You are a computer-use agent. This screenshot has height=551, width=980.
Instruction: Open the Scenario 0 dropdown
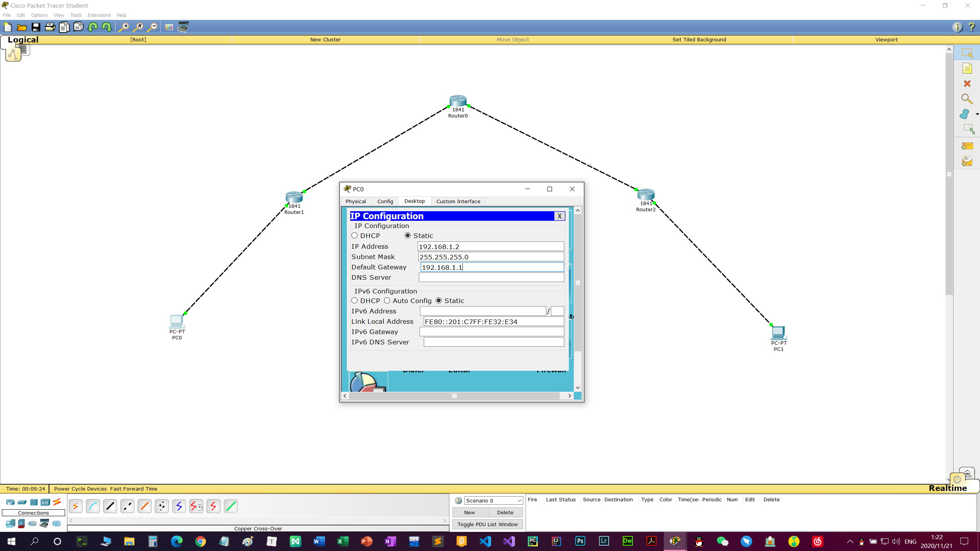click(x=493, y=500)
